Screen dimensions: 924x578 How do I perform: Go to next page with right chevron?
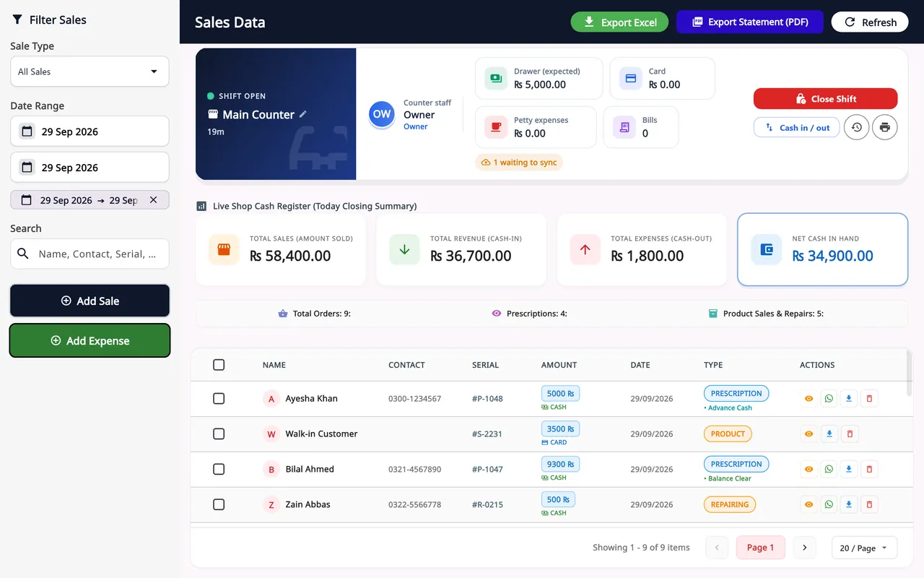pos(805,548)
